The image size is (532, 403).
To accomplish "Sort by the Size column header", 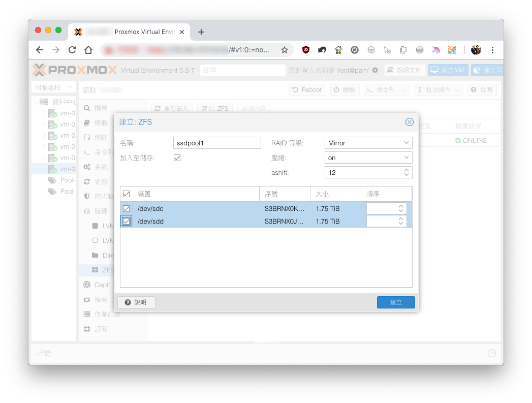I will point(335,194).
